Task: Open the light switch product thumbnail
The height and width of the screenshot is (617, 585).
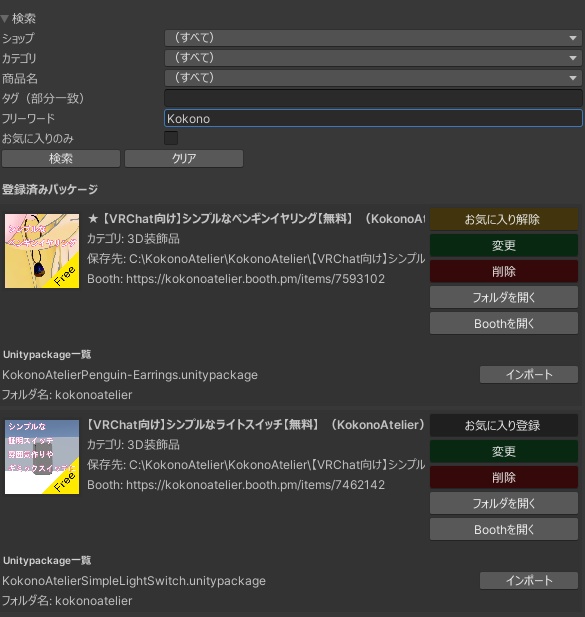Action: point(42,457)
